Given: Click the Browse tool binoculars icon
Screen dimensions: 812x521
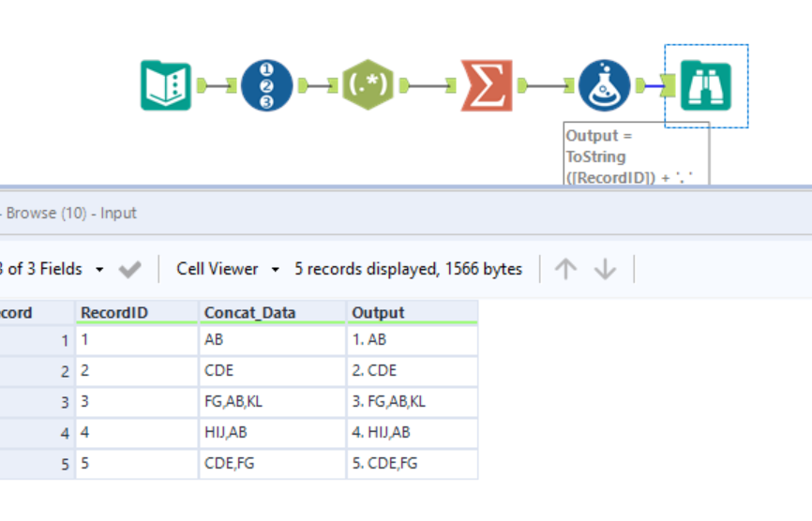Looking at the screenshot, I should click(705, 85).
